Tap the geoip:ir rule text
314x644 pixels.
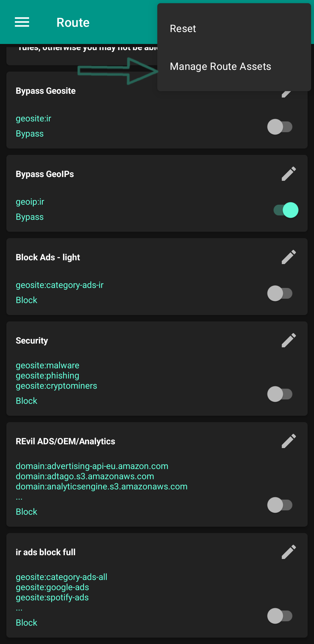(x=30, y=202)
